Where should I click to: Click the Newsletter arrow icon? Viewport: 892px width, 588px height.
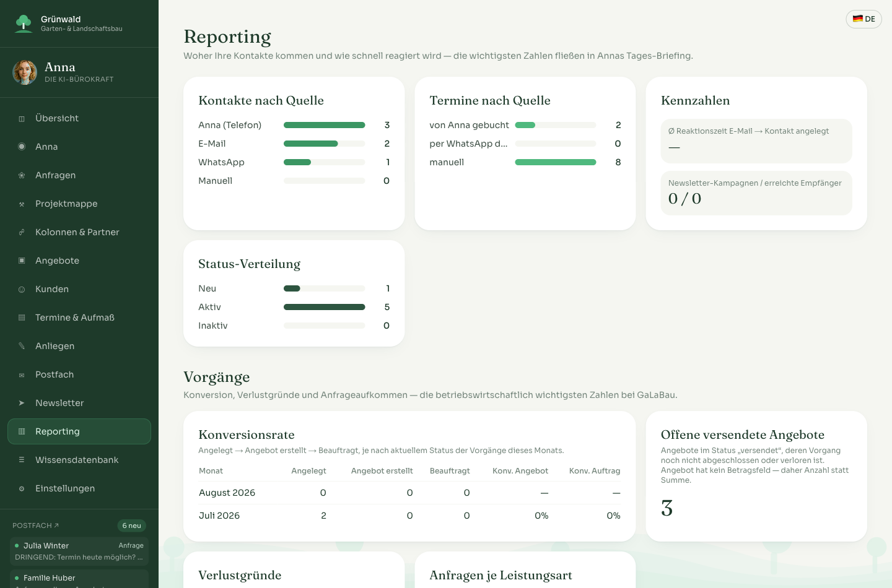click(x=22, y=403)
